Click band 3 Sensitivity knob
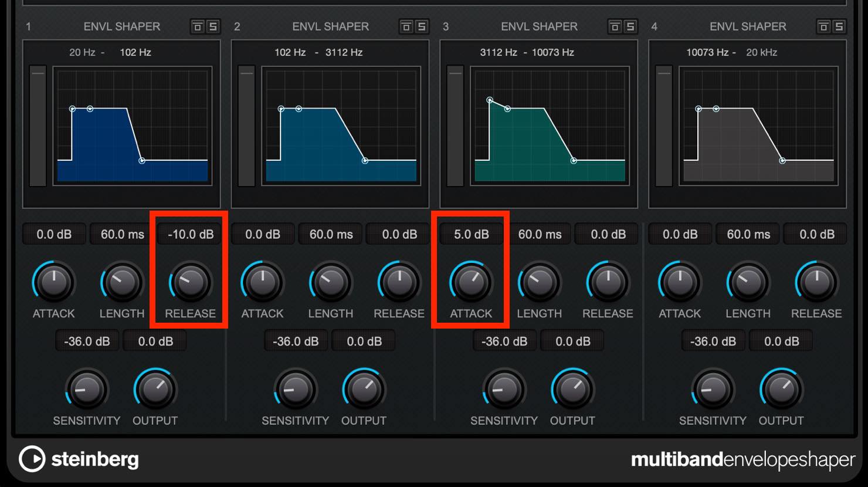Viewport: 868px width, 487px height. click(504, 390)
